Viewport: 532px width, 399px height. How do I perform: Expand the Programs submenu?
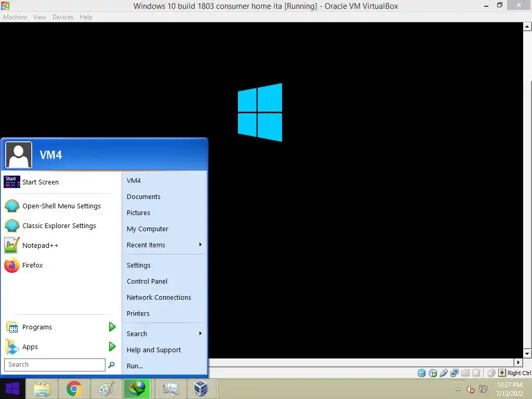[112, 327]
